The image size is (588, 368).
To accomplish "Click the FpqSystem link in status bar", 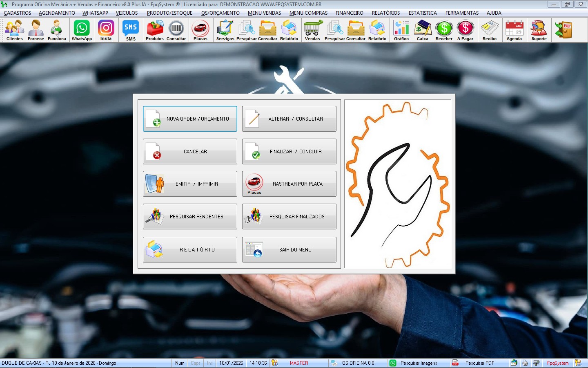I will pos(557,363).
